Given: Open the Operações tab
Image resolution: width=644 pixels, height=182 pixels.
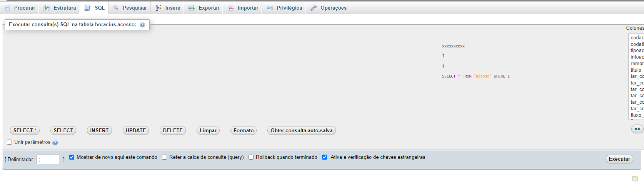Looking at the screenshot, I should click(328, 8).
